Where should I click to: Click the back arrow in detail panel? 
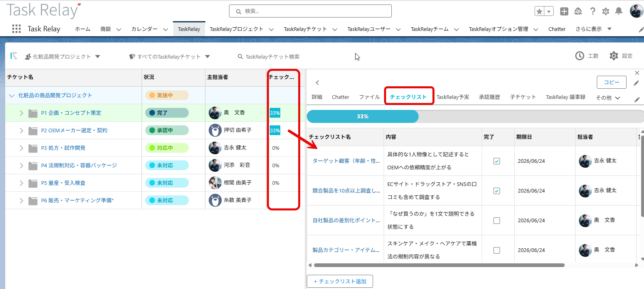click(317, 83)
